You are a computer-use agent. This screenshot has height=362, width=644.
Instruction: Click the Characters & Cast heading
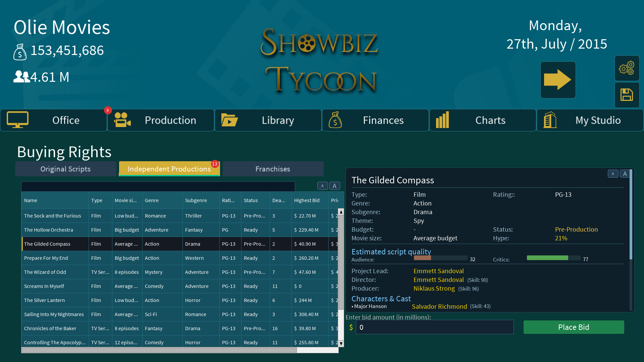(x=381, y=299)
